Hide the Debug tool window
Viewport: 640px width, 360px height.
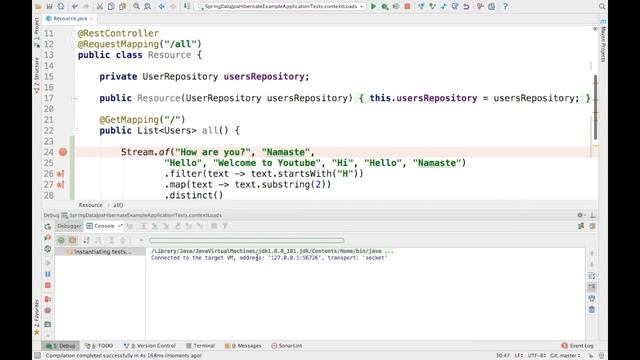tap(593, 215)
